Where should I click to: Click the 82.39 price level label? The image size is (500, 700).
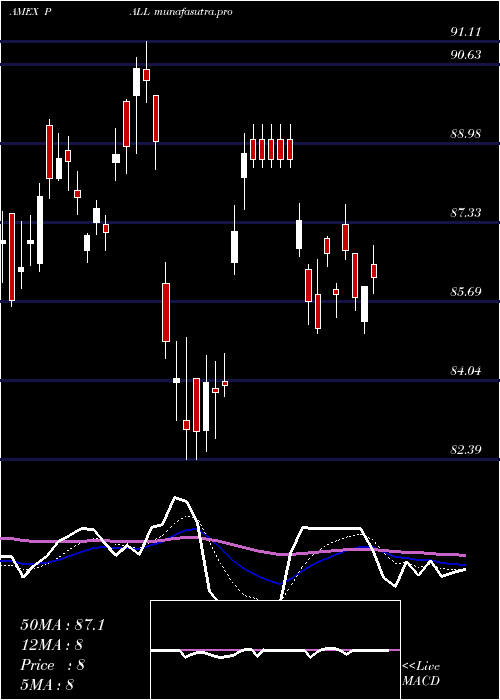pyautogui.click(x=466, y=450)
